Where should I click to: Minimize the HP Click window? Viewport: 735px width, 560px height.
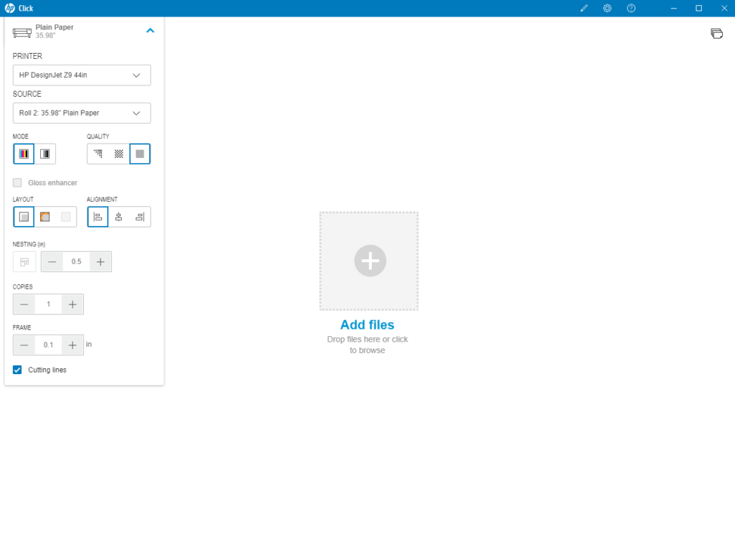pos(673,8)
